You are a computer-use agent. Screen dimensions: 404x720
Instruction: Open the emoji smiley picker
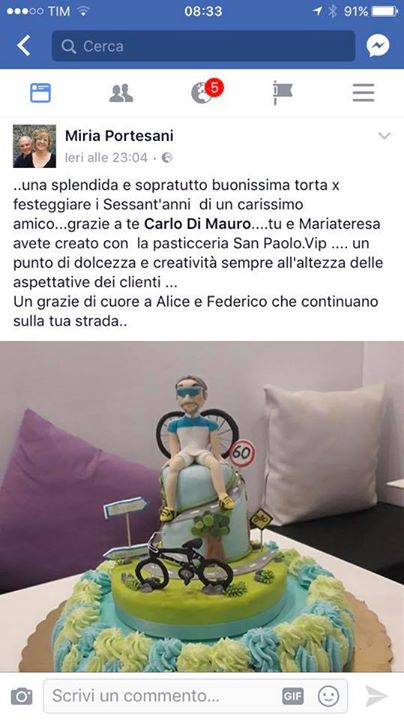329,696
